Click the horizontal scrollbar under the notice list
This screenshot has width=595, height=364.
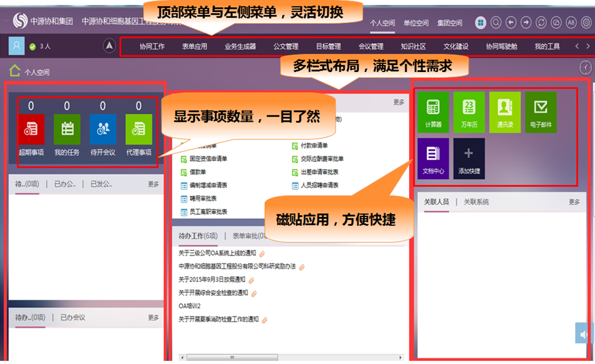coord(233,357)
